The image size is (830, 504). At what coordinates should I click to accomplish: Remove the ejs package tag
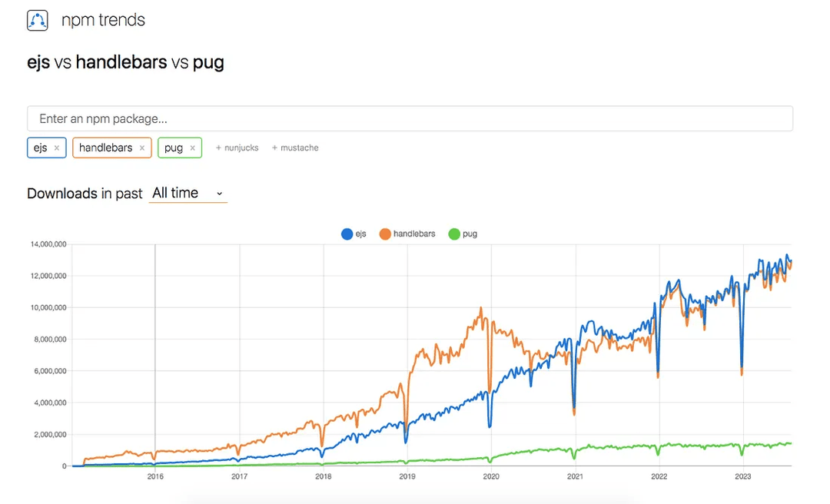[57, 148]
